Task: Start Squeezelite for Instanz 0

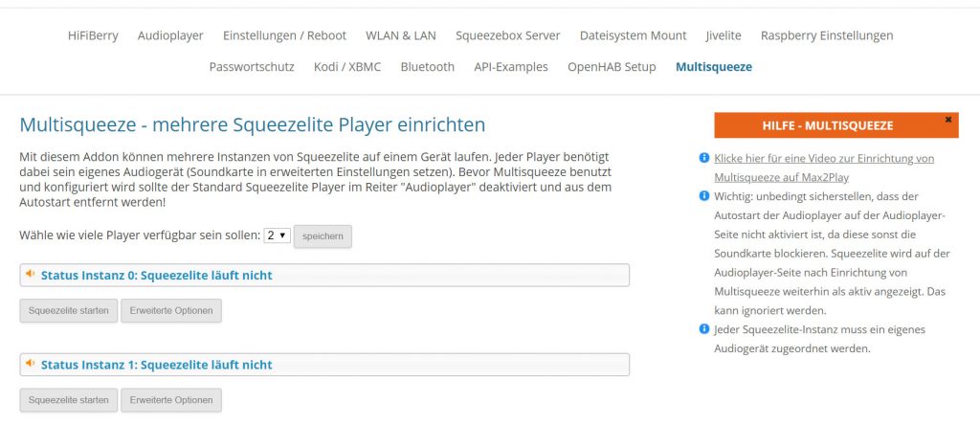Action: [x=69, y=311]
